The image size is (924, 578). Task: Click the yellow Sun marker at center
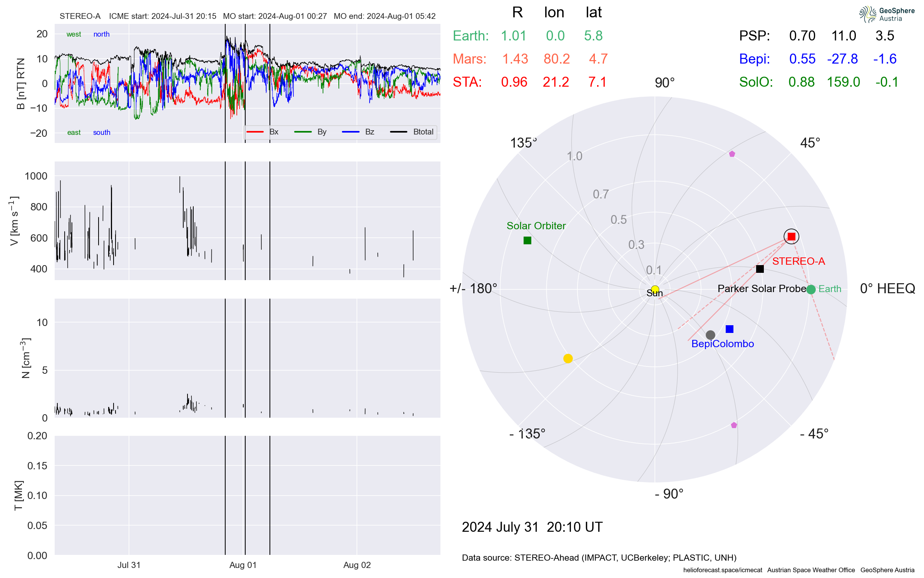click(655, 289)
